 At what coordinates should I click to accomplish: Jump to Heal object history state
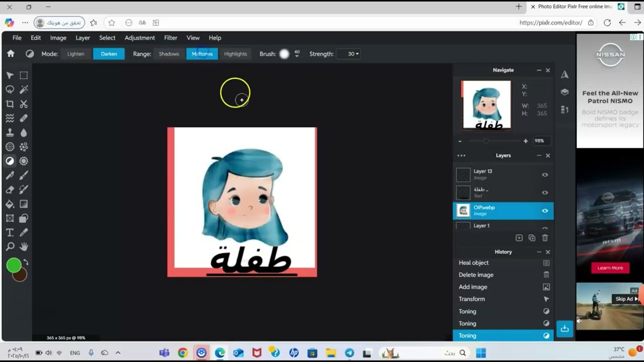pos(503,262)
